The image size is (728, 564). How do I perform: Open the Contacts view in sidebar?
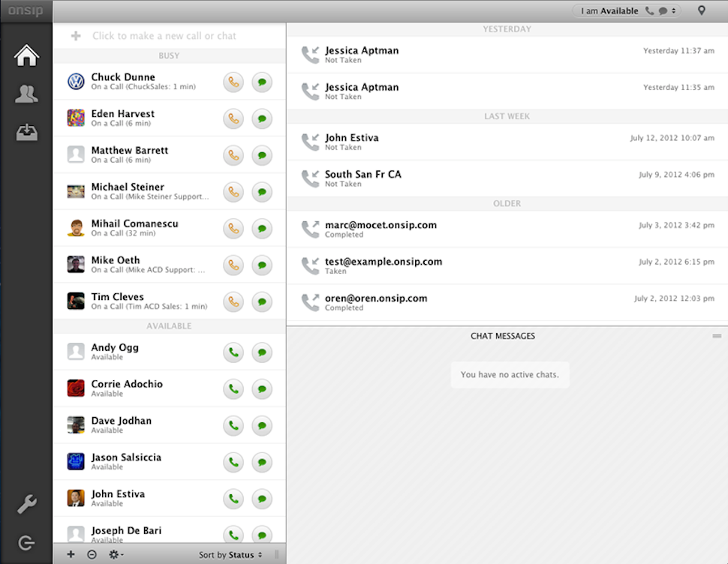click(x=26, y=94)
